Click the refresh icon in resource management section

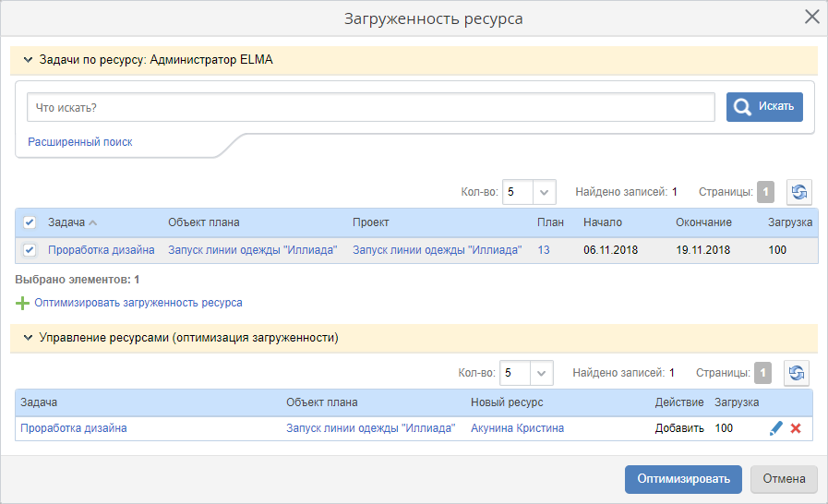796,373
